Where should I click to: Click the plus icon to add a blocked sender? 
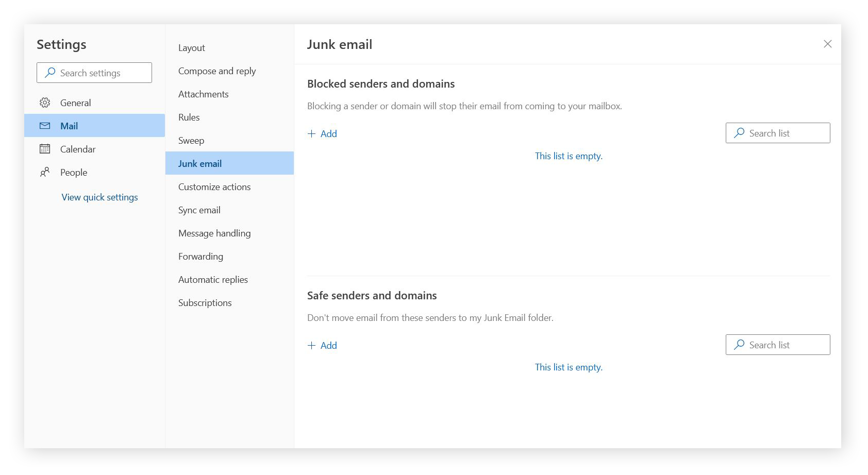(312, 133)
